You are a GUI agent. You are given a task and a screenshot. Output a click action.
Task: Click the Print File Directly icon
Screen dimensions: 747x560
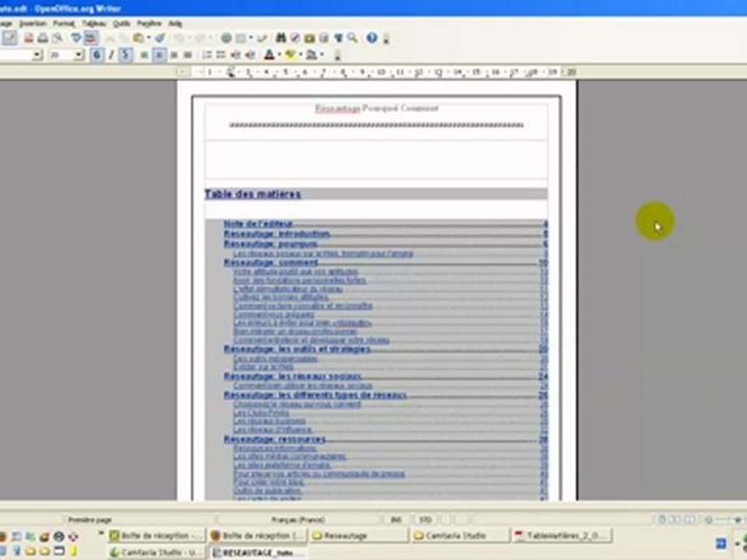coord(43,38)
